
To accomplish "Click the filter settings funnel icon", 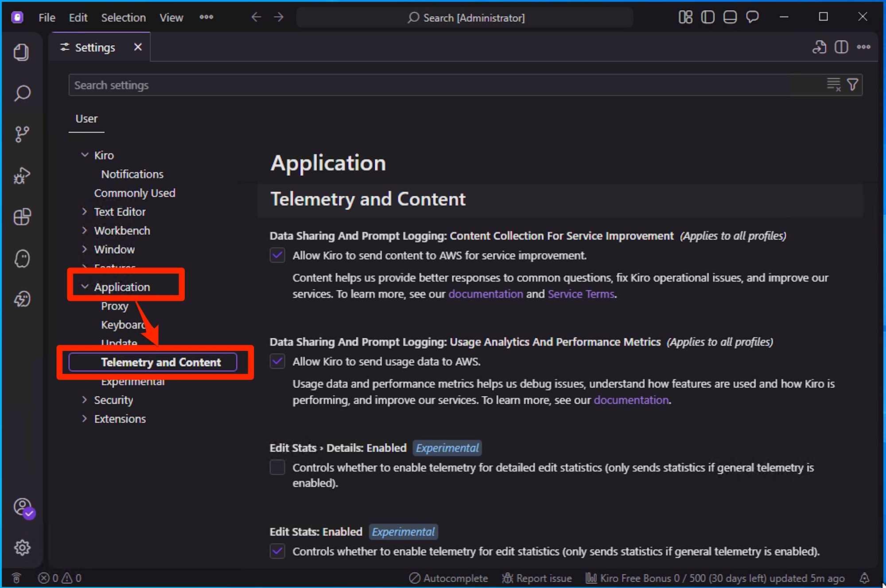I will tap(852, 85).
